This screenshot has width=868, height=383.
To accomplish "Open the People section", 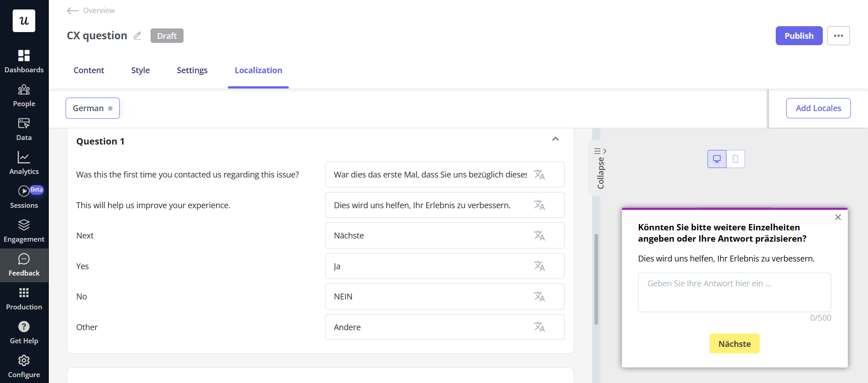I will 24,96.
